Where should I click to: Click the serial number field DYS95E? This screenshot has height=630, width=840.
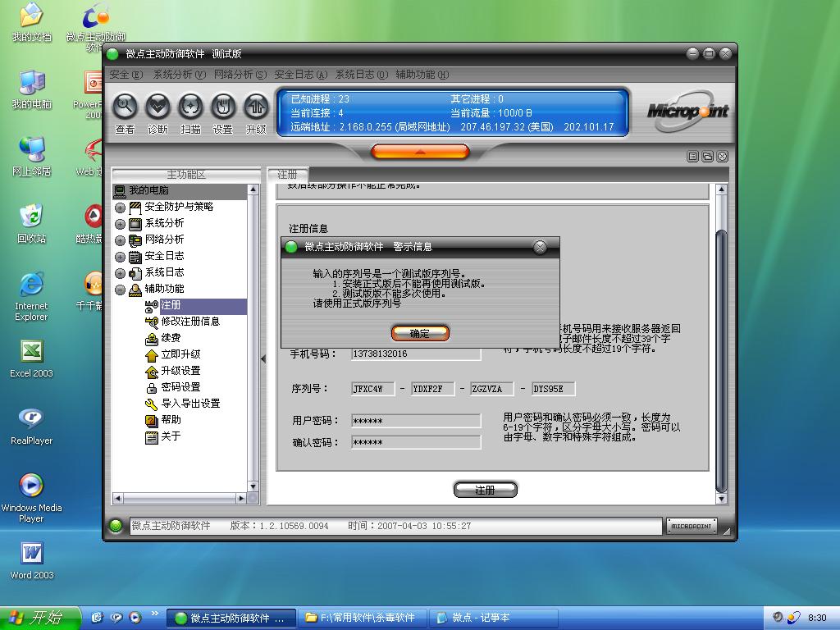554,389
